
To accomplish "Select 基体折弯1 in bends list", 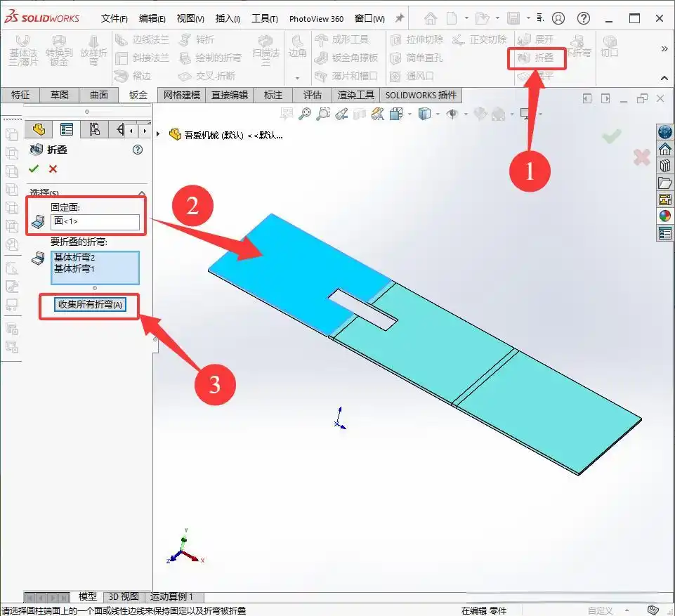I will coord(74,268).
